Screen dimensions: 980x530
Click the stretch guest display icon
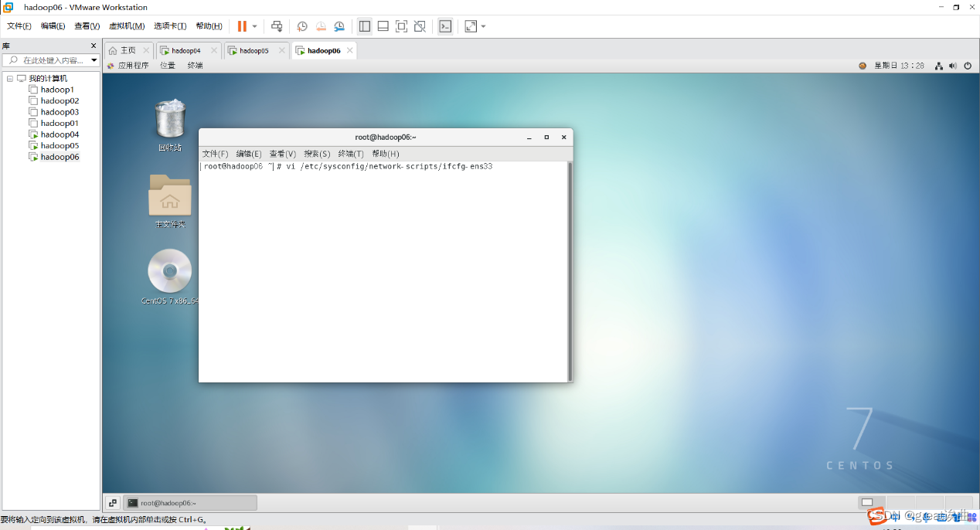[471, 26]
